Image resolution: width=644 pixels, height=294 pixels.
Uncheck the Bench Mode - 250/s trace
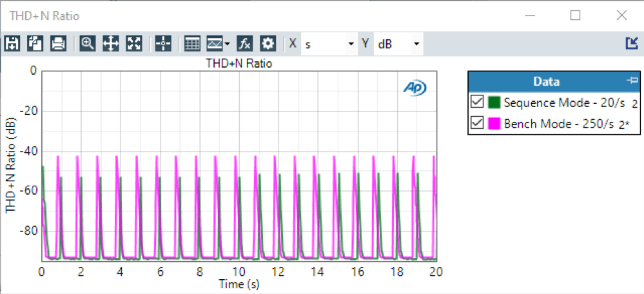pos(477,124)
